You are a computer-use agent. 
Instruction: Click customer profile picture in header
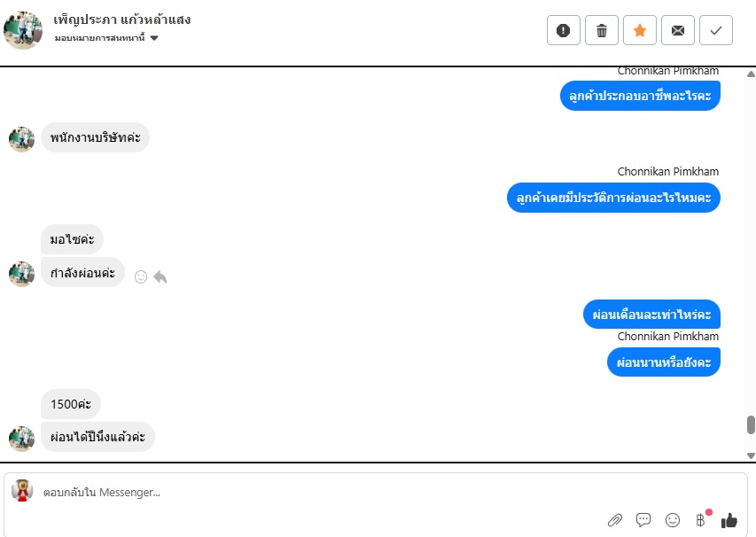[x=23, y=30]
